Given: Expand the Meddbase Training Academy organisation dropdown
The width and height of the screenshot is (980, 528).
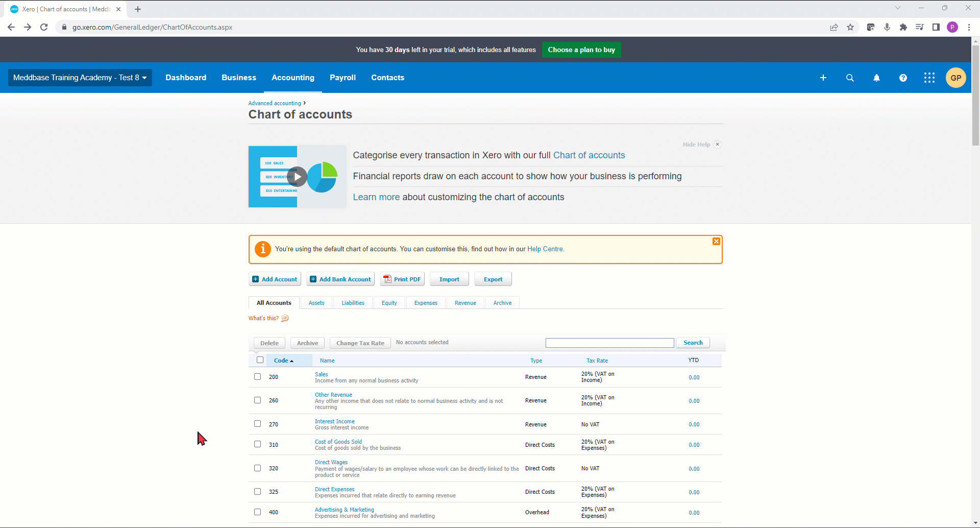Looking at the screenshot, I should [x=80, y=78].
